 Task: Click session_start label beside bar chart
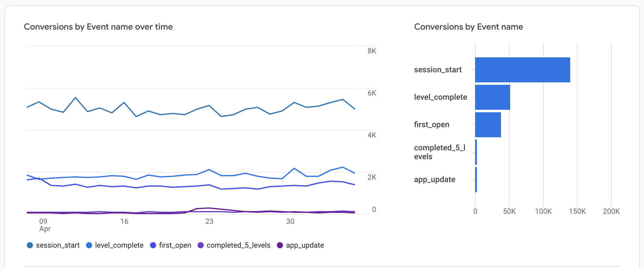click(438, 70)
